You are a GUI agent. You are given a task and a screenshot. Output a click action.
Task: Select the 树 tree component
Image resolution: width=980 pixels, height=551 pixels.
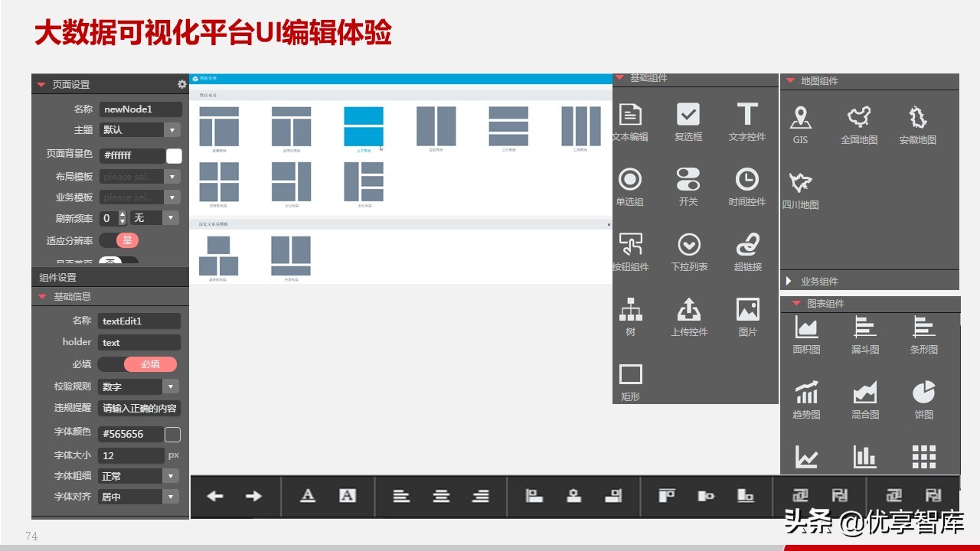tap(630, 316)
